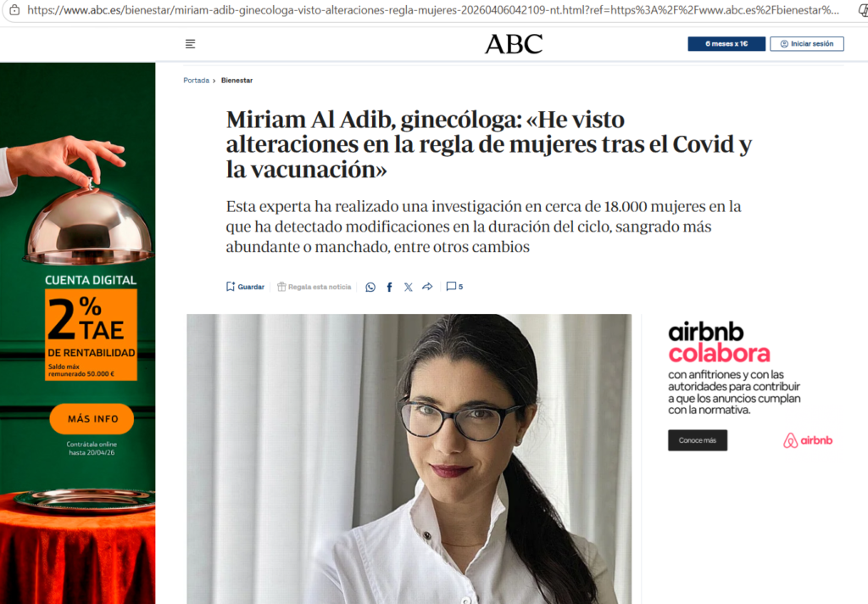Click the site padlock icon in address bar
This screenshot has height=604, width=868.
(15, 10)
